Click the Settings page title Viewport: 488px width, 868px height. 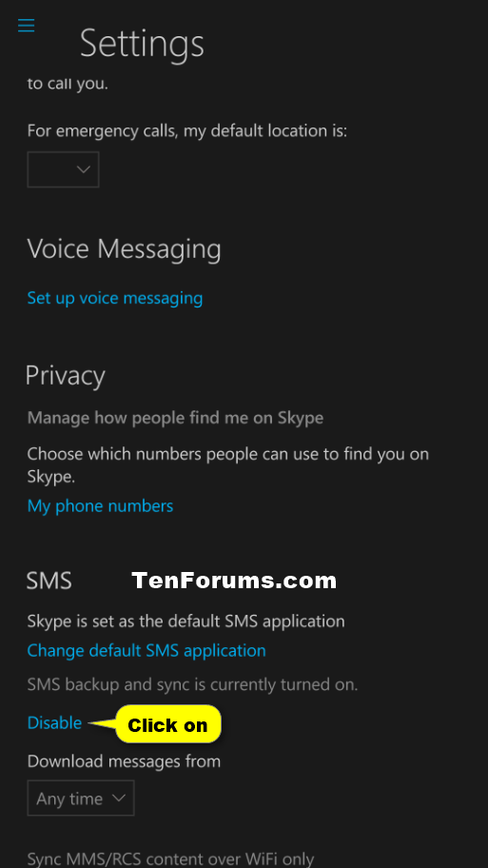point(142,44)
